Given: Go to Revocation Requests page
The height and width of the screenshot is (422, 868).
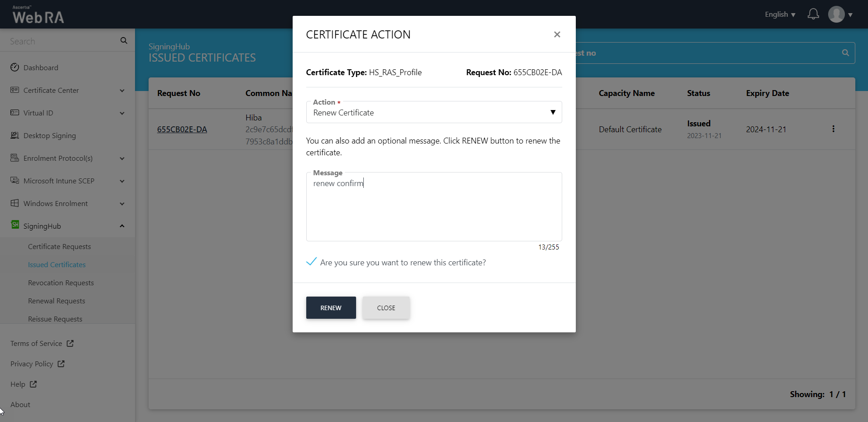Looking at the screenshot, I should point(61,283).
